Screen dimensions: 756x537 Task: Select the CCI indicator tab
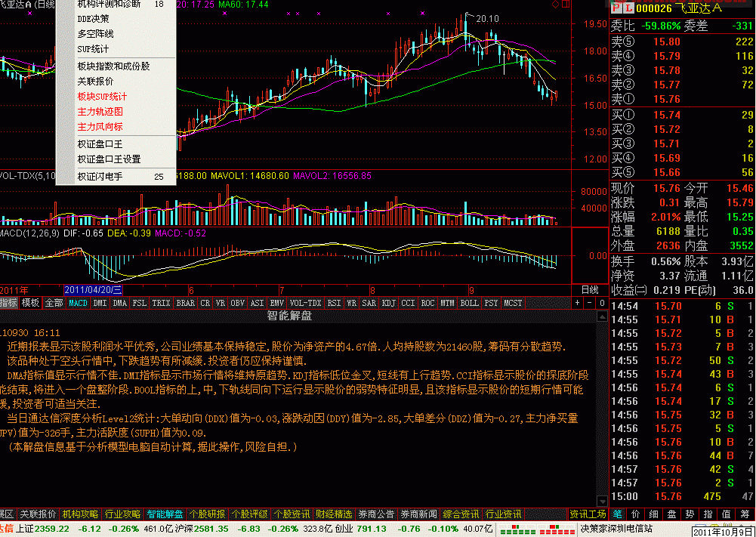409,303
